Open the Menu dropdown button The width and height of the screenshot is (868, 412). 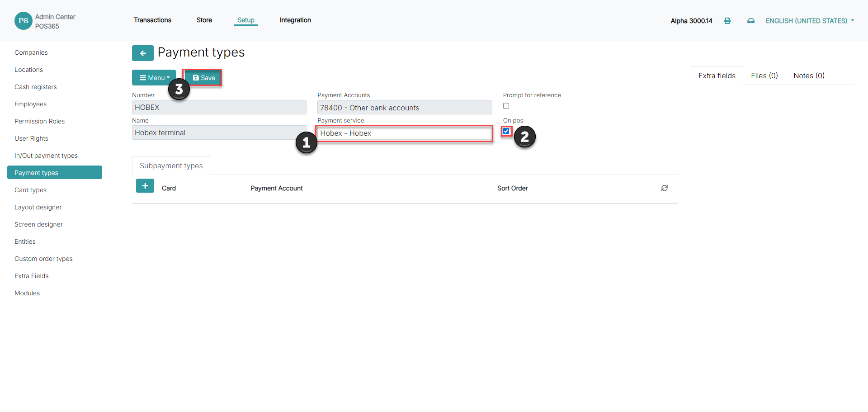(x=154, y=78)
